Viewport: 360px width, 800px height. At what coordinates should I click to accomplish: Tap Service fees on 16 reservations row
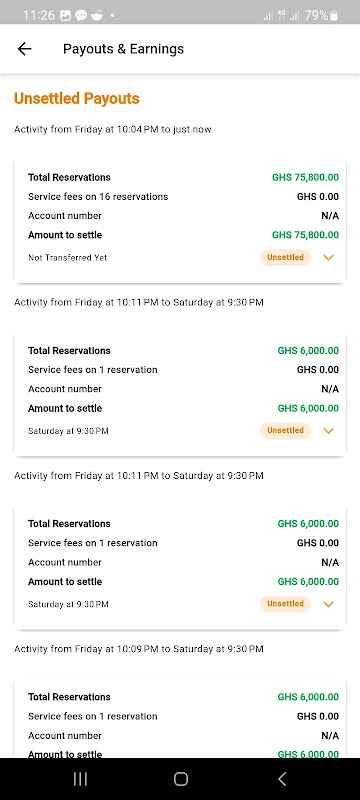[x=183, y=196]
